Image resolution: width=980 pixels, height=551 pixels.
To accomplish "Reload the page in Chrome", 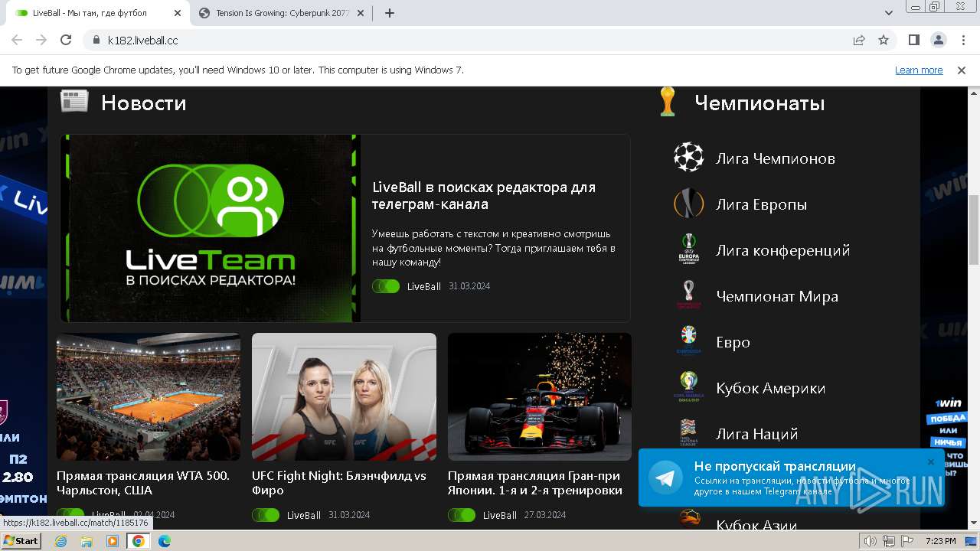I will click(66, 40).
